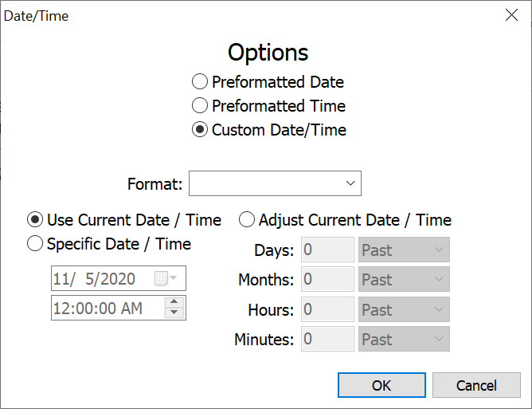Screen dimensions: 532x409
Task: Click the time spinner up arrow
Action: (175, 301)
